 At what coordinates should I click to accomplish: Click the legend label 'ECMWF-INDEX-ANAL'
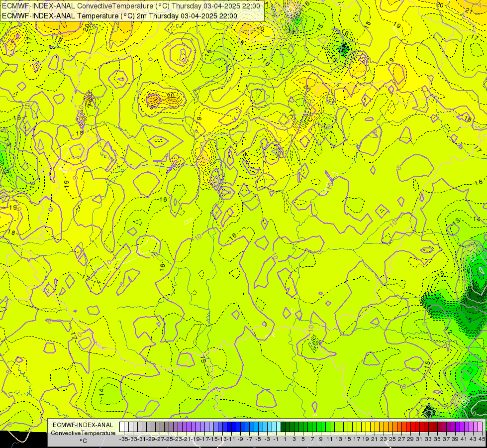point(83,425)
